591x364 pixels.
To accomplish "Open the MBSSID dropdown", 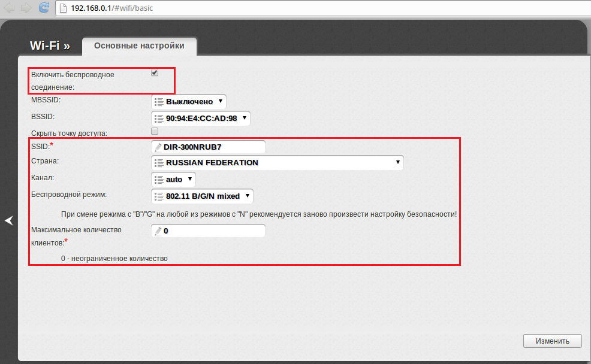I will [x=189, y=102].
